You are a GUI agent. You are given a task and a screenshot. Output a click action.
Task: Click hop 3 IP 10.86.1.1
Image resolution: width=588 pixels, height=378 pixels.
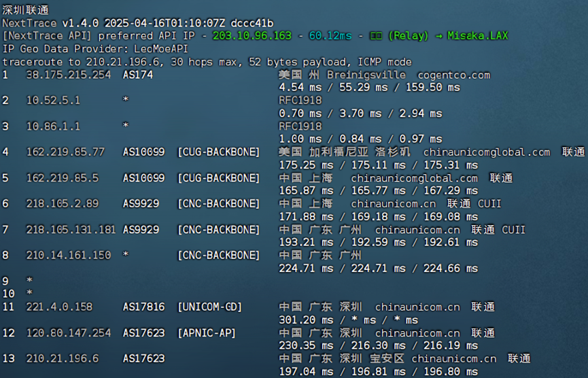click(x=53, y=126)
